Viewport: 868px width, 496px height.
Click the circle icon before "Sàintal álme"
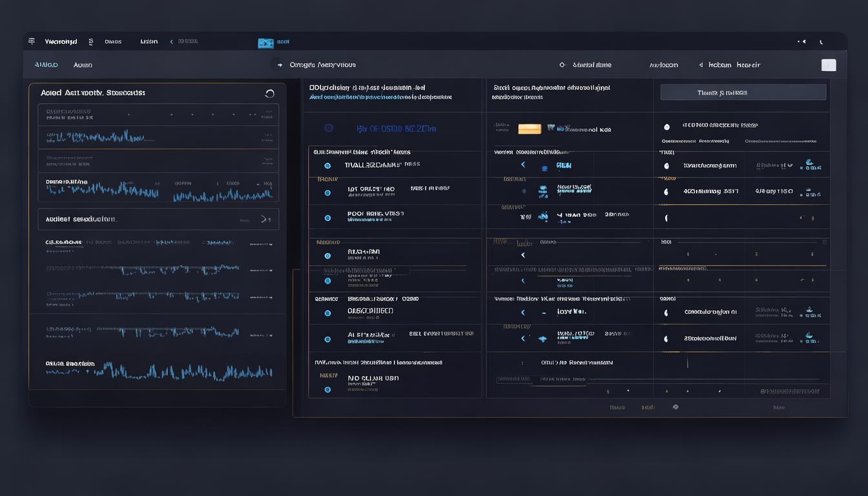[x=562, y=65]
